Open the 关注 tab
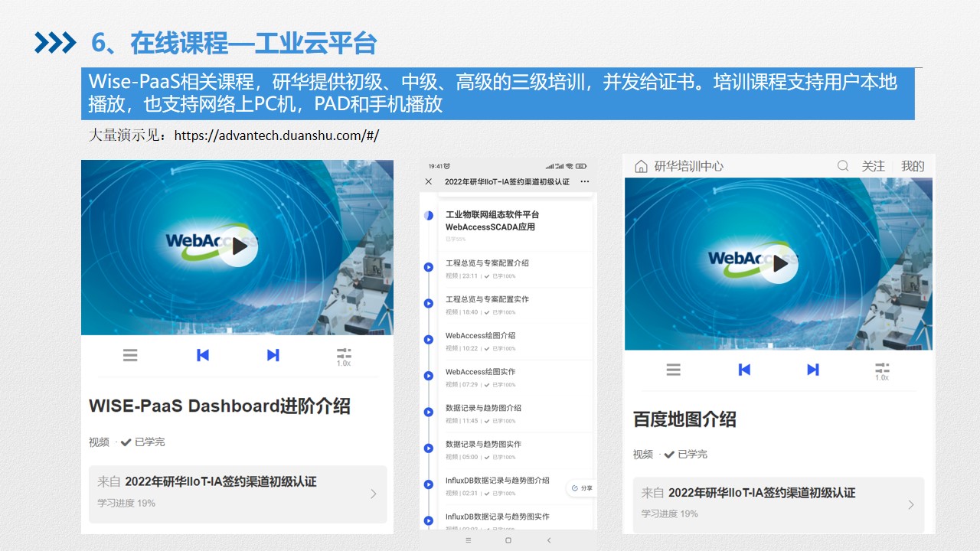 coord(874,166)
